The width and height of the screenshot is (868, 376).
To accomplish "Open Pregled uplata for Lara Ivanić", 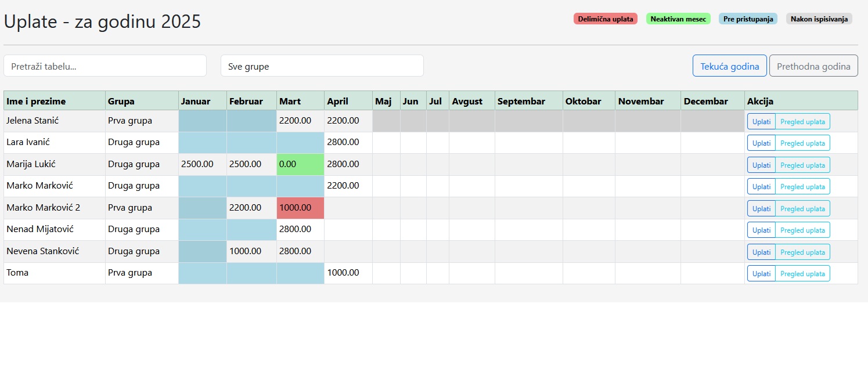I will click(x=802, y=143).
